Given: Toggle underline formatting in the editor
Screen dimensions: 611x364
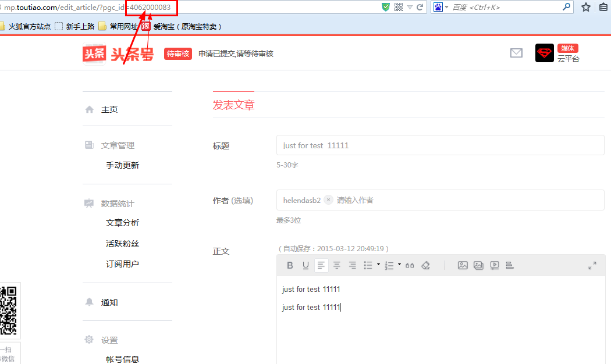Looking at the screenshot, I should coord(305,266).
